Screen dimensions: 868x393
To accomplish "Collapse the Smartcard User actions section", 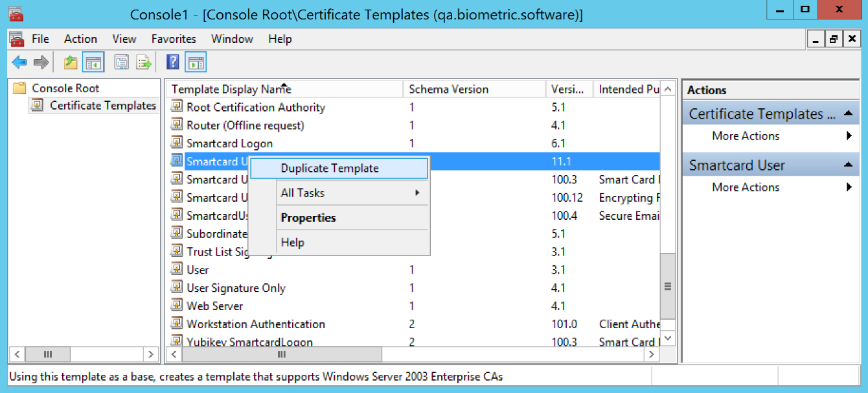I will pyautogui.click(x=848, y=165).
